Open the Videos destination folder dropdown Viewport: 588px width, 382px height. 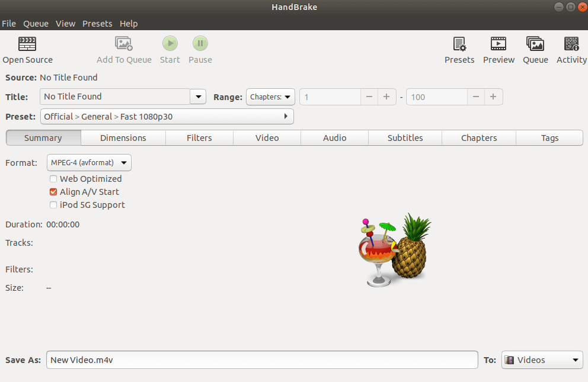[542, 360]
